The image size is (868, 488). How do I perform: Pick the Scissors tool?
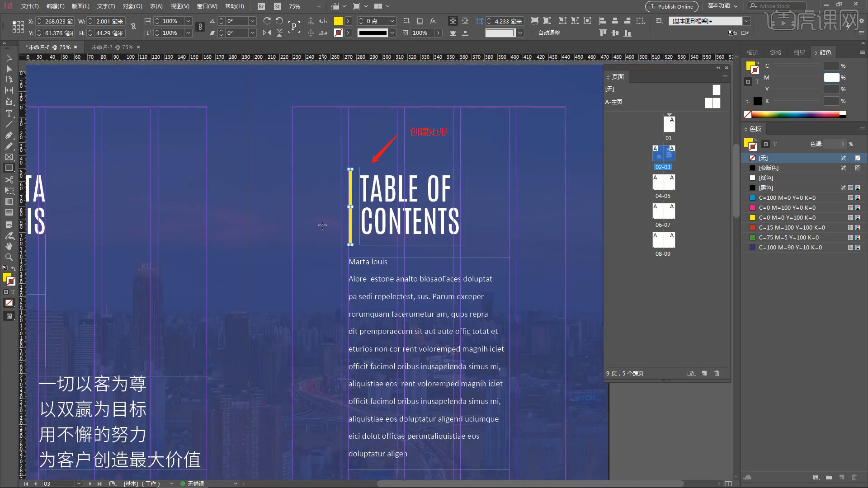pyautogui.click(x=9, y=179)
